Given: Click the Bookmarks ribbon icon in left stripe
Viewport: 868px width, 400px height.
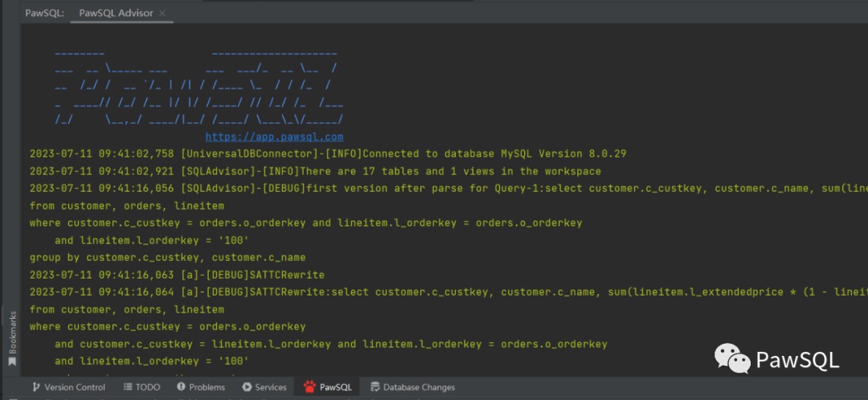Looking at the screenshot, I should (11, 362).
